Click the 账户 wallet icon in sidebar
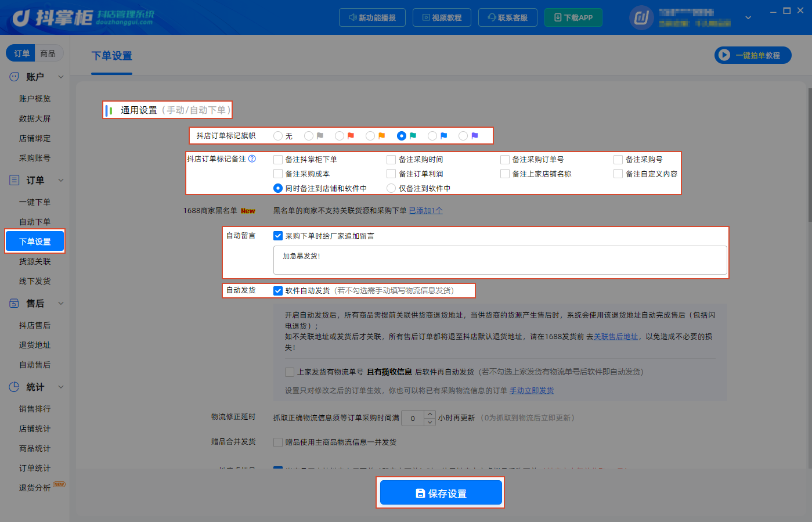The image size is (812, 522). [x=15, y=77]
